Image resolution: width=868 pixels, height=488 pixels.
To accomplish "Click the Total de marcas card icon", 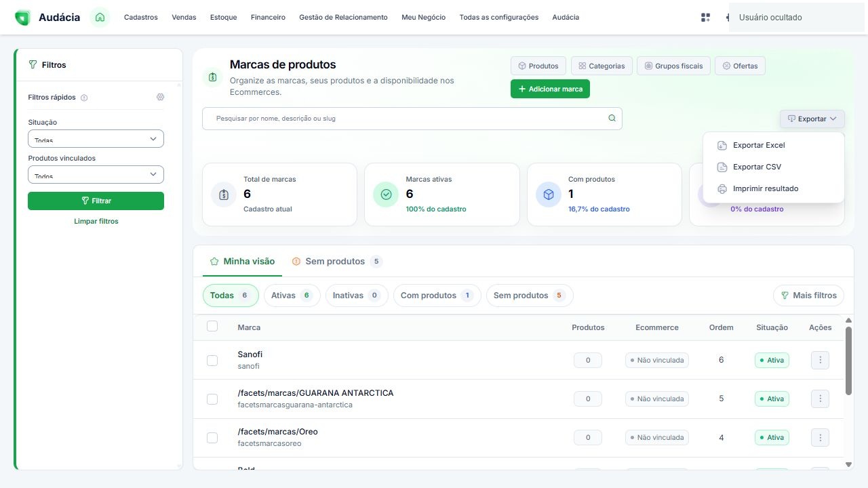I will pyautogui.click(x=224, y=195).
